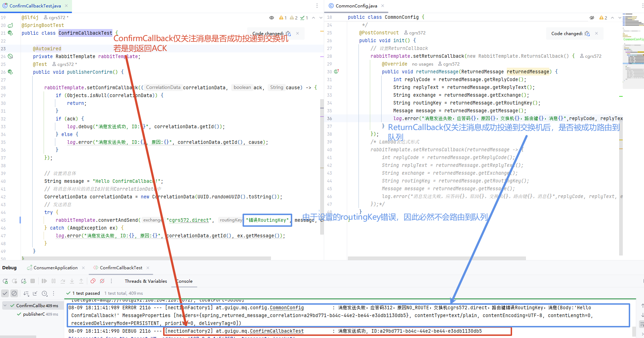Click the Step Over debugger icon
The height and width of the screenshot is (338, 644).
point(63,281)
